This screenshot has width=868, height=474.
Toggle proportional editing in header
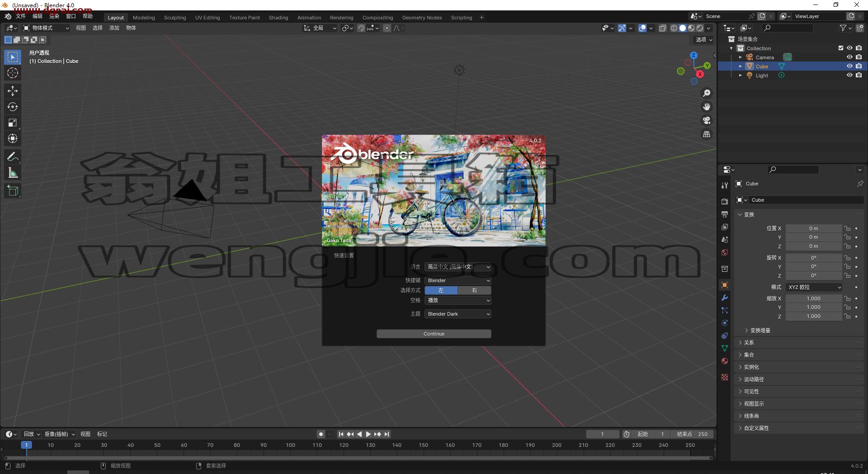pos(387,28)
